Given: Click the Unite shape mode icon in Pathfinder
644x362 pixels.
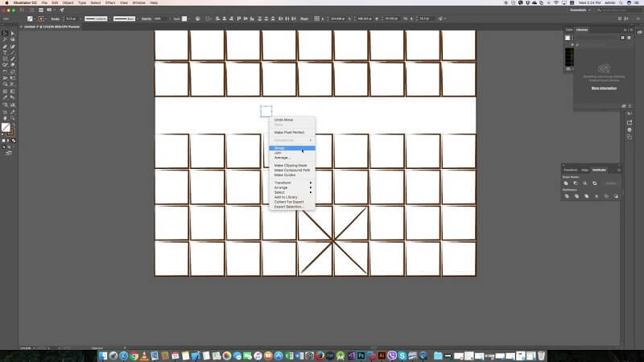Looking at the screenshot, I should click(566, 183).
